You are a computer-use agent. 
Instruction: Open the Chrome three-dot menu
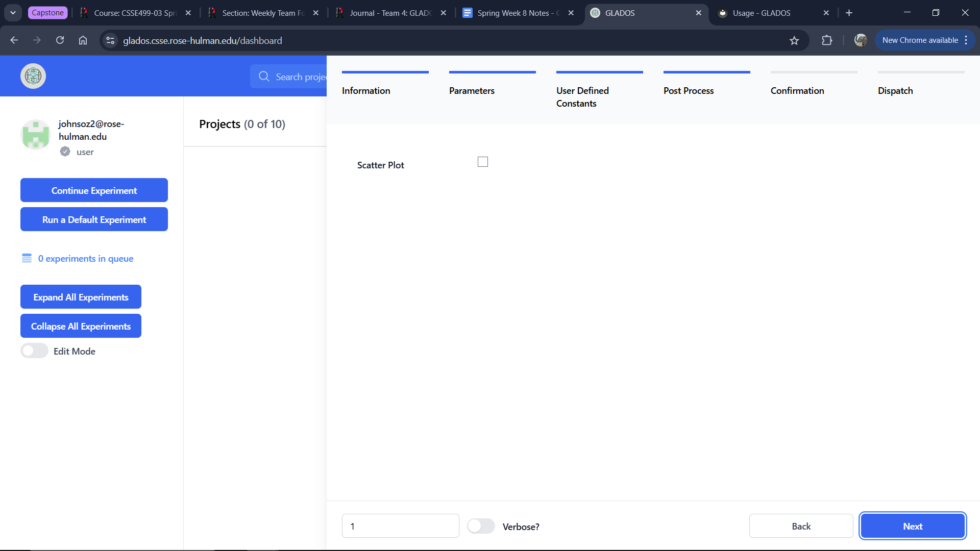coord(966,40)
